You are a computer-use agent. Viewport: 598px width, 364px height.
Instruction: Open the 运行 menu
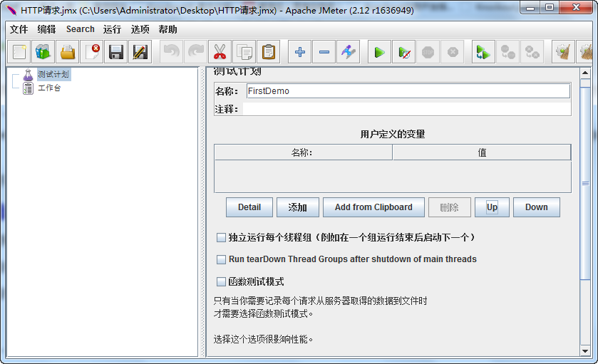tap(112, 29)
